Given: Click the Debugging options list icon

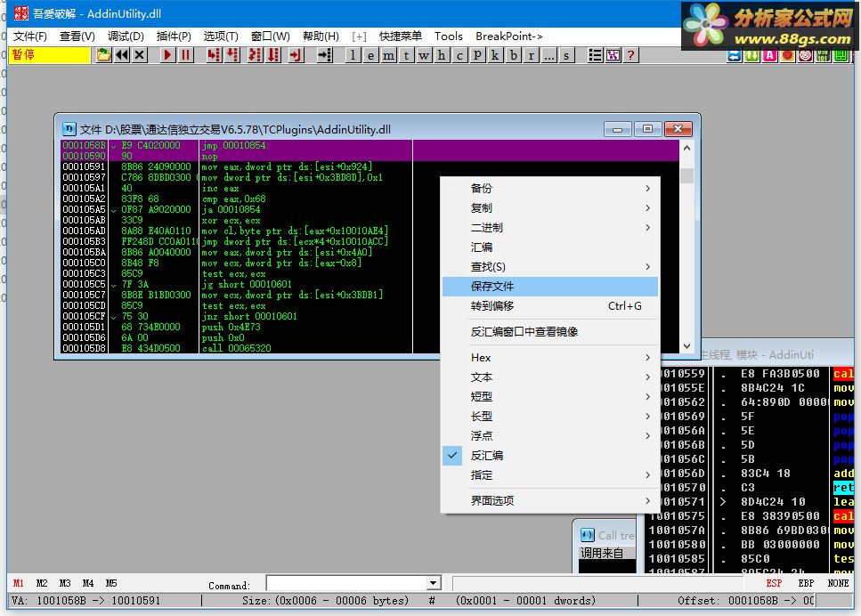Looking at the screenshot, I should (595, 55).
